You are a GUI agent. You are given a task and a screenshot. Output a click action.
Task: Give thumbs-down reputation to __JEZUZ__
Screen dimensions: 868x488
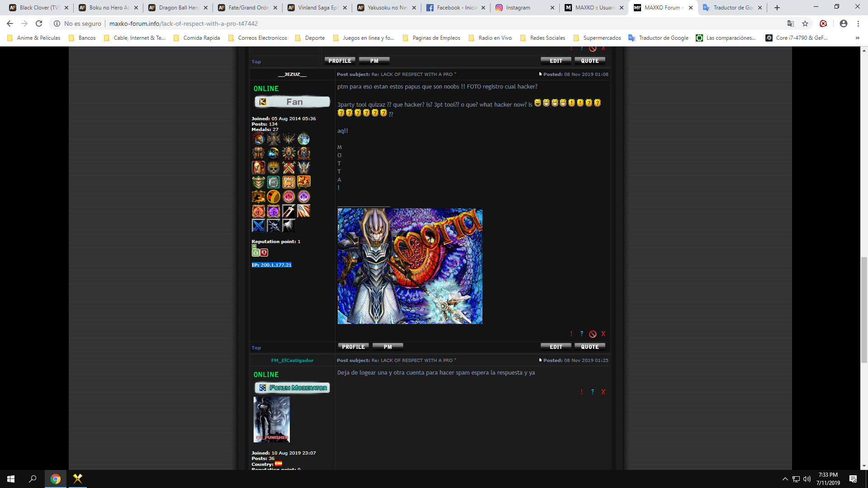264,253
